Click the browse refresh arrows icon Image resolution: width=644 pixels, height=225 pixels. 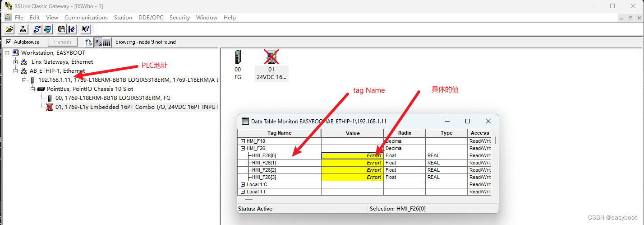pyautogui.click(x=89, y=42)
